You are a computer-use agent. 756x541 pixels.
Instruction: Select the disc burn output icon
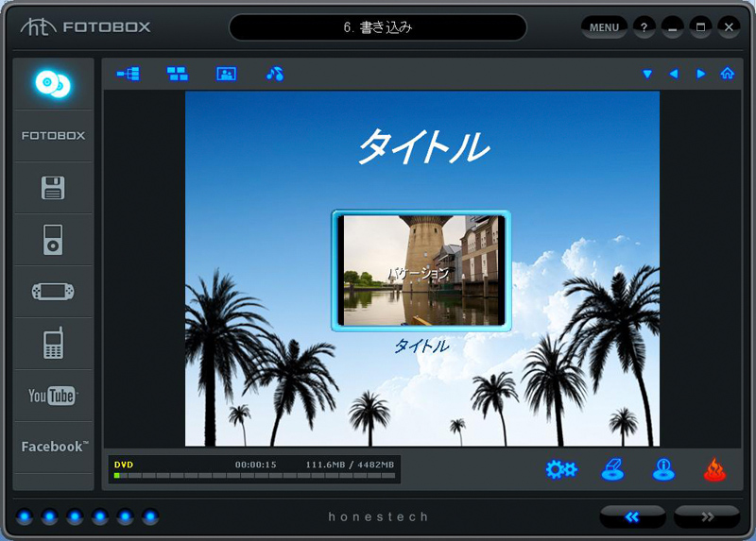coord(53,84)
